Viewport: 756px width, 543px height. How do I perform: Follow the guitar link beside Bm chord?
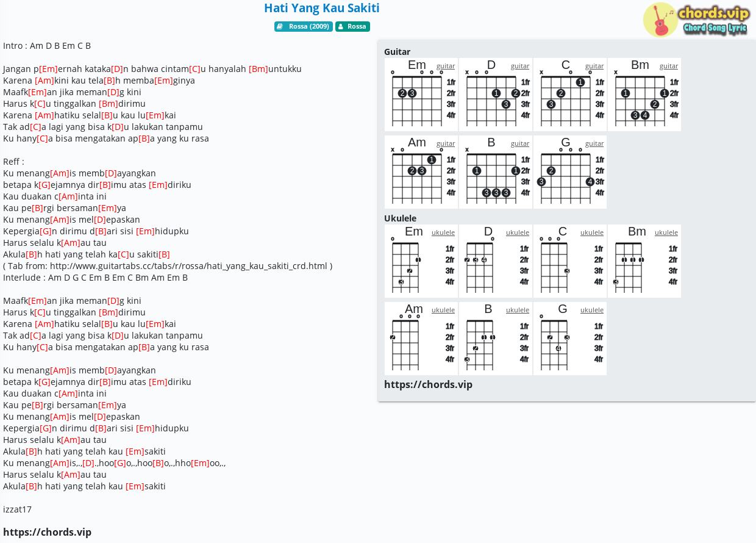[x=669, y=66]
